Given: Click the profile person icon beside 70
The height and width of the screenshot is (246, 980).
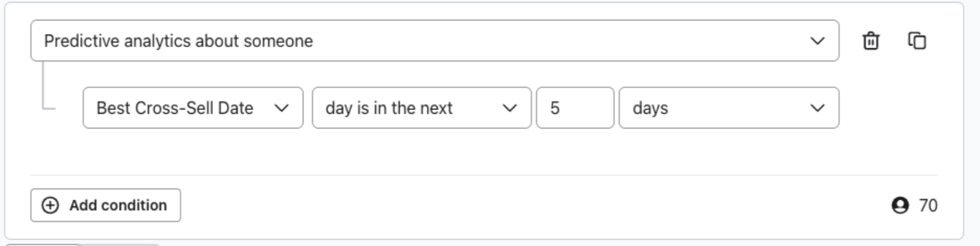Looking at the screenshot, I should [x=900, y=205].
